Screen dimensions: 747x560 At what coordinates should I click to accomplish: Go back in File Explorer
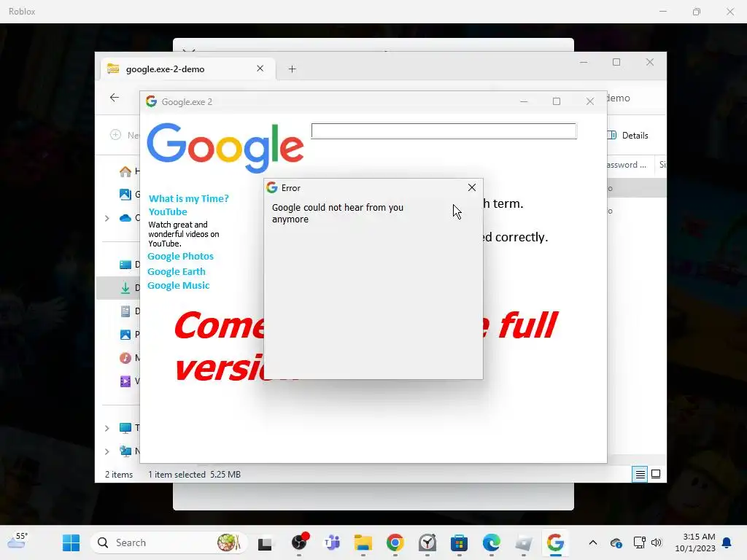click(115, 98)
